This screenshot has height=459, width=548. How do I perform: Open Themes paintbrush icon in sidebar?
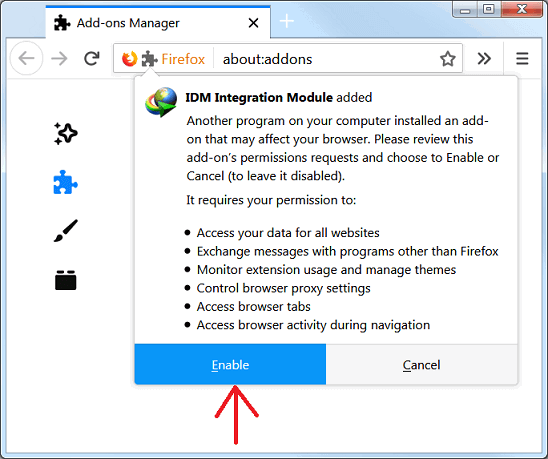pos(66,231)
